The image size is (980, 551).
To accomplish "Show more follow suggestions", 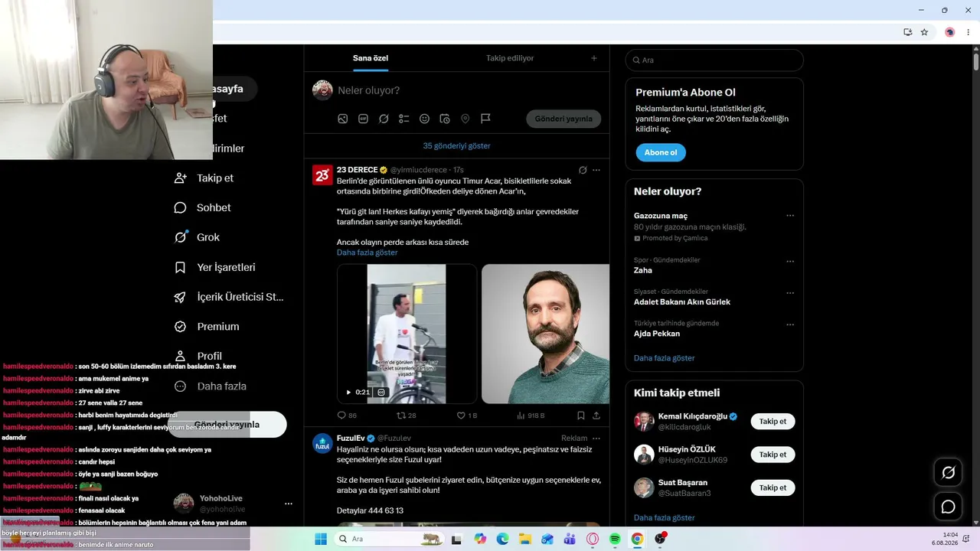I will coord(665,517).
